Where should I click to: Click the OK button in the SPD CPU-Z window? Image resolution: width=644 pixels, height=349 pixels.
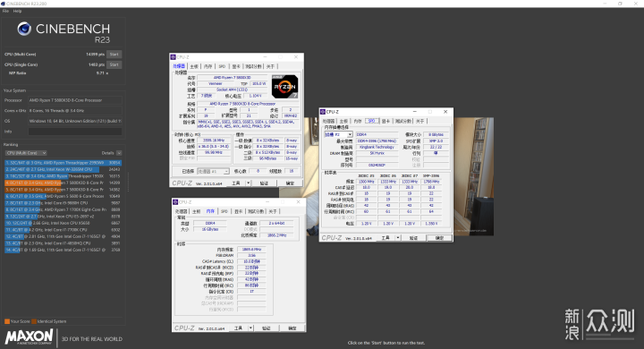click(x=439, y=238)
